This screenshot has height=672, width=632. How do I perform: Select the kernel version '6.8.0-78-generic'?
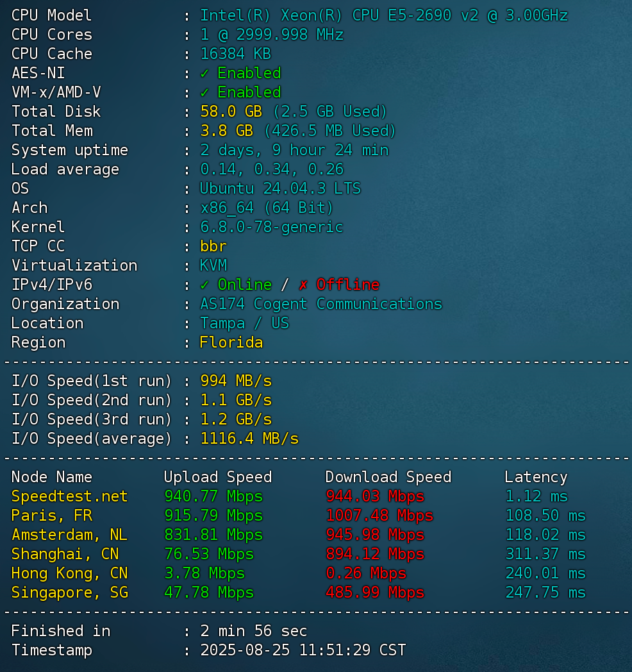click(272, 227)
